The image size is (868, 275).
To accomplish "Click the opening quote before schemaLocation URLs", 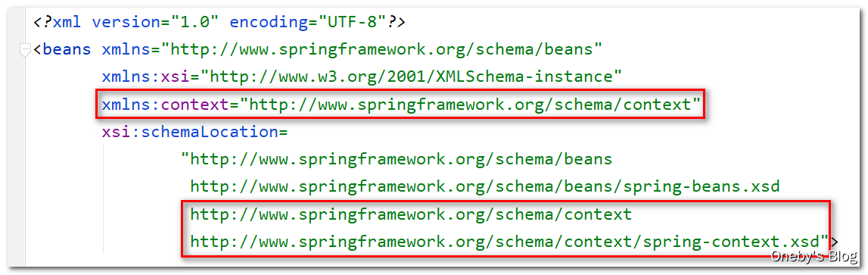I will (x=185, y=158).
